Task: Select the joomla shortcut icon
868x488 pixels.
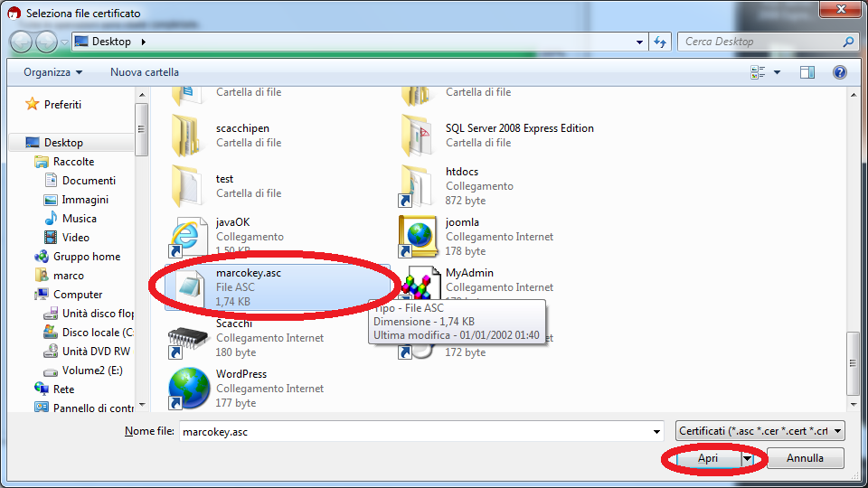Action: tap(419, 236)
